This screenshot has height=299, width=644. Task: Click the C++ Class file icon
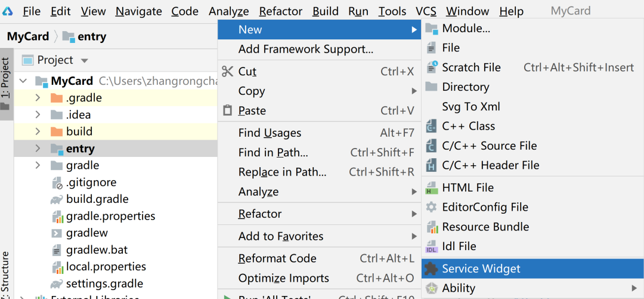coord(431,126)
